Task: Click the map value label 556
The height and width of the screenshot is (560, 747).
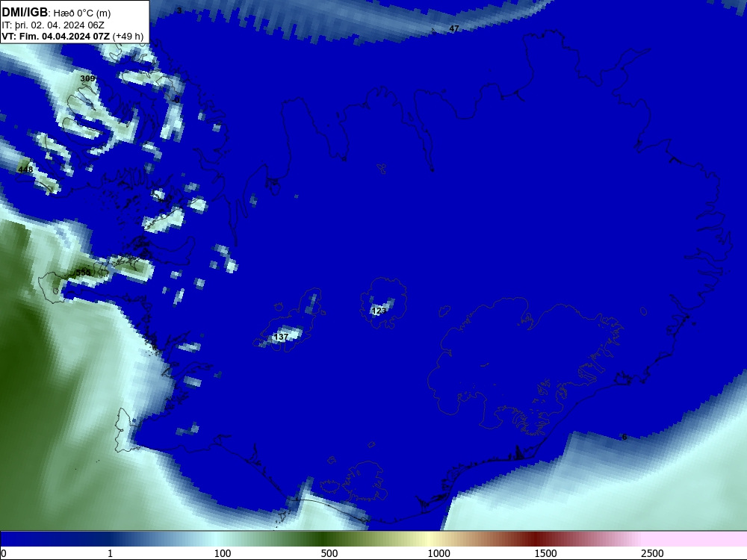Action: (x=84, y=273)
